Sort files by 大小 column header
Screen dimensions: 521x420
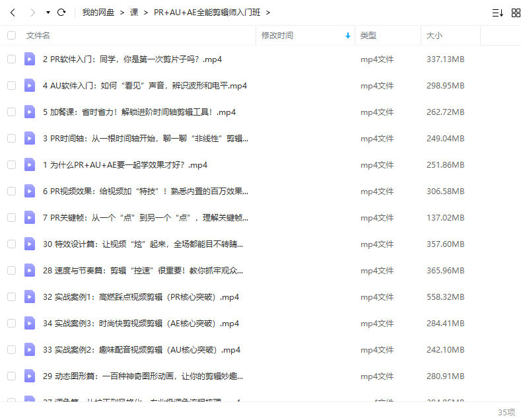click(434, 36)
